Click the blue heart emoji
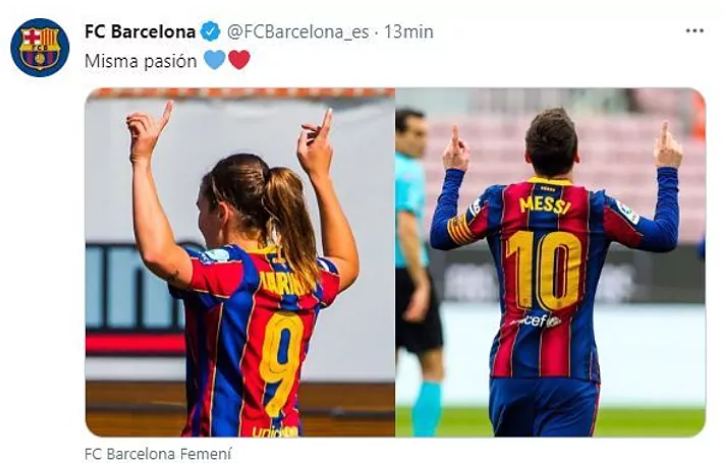The height and width of the screenshot is (473, 728). point(214,60)
